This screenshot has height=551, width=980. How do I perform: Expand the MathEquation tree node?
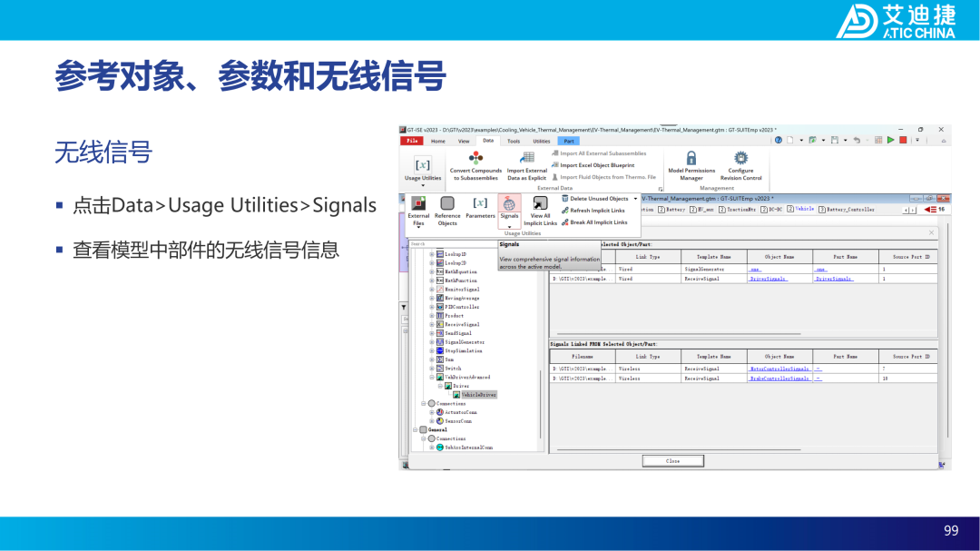click(x=432, y=272)
